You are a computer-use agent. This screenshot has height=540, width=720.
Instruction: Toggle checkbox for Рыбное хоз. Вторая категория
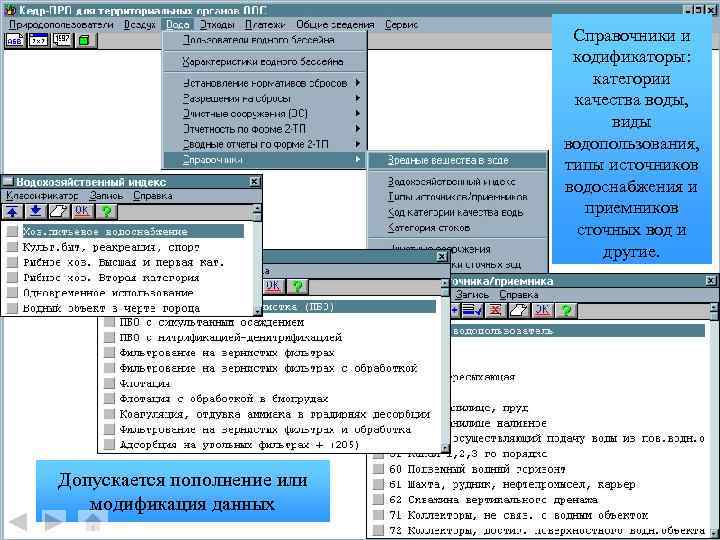[12, 277]
